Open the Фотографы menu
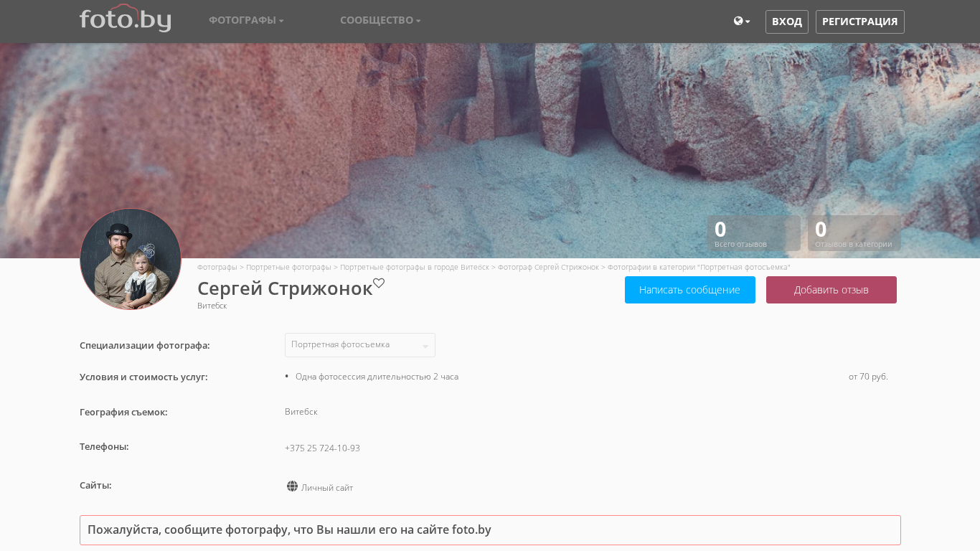 point(246,20)
